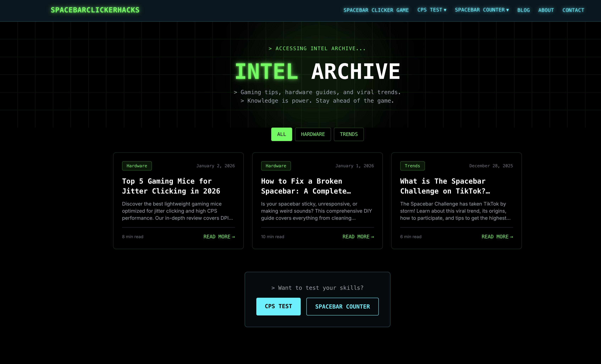Read more about fixing a broken spacebar
601x364 pixels.
[x=358, y=237]
